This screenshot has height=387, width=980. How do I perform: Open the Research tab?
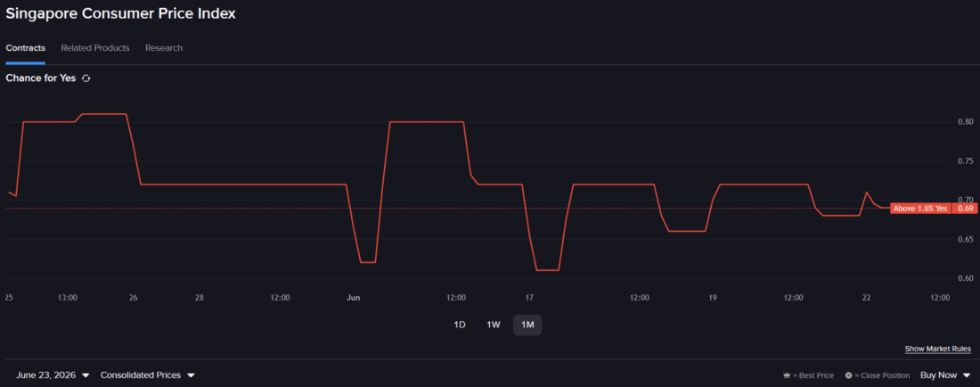(x=164, y=48)
